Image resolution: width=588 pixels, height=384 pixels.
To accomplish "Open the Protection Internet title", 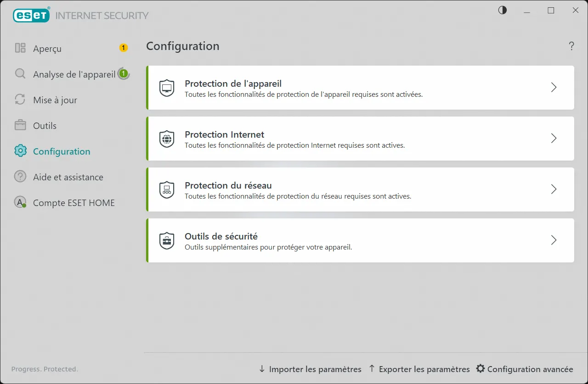I will point(224,134).
